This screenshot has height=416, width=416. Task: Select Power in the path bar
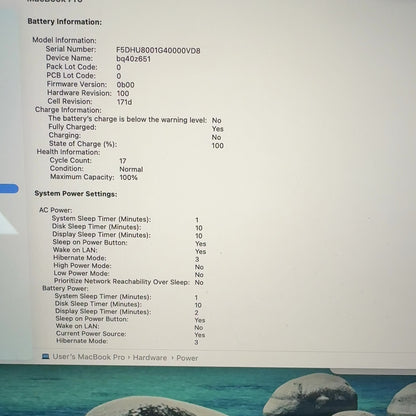(x=187, y=358)
